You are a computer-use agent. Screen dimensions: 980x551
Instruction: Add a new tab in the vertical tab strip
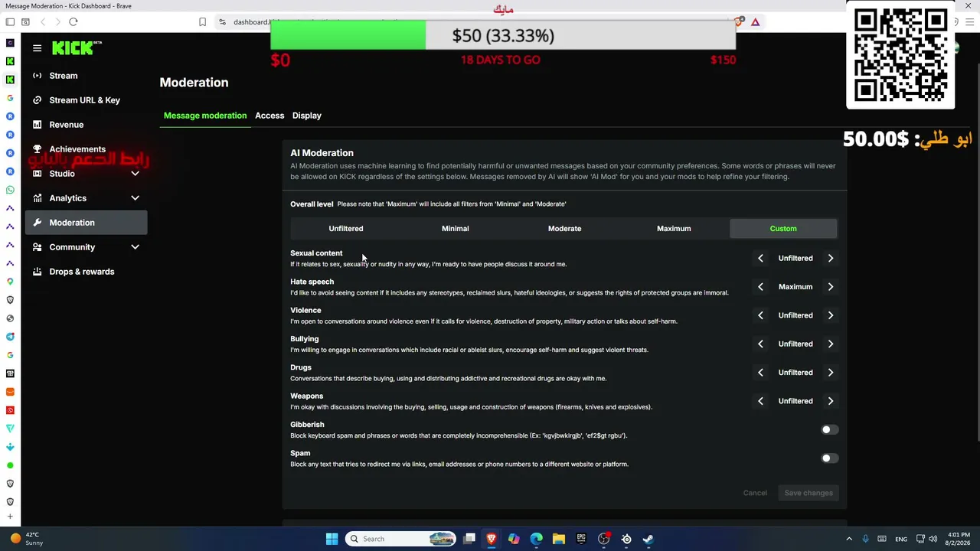coord(10,517)
